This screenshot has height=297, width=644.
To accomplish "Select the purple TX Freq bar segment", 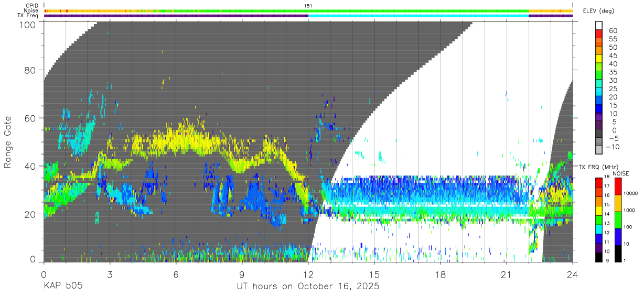I will [176, 16].
